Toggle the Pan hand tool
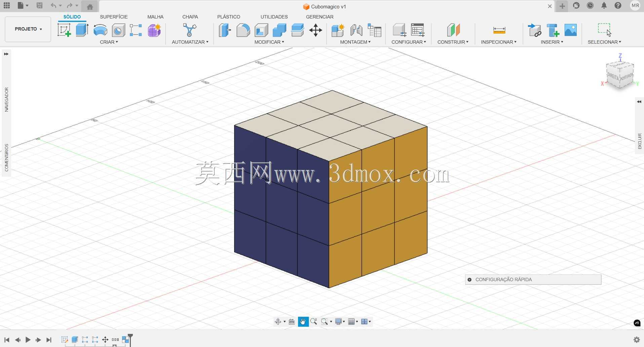The width and height of the screenshot is (644, 347). click(x=303, y=321)
